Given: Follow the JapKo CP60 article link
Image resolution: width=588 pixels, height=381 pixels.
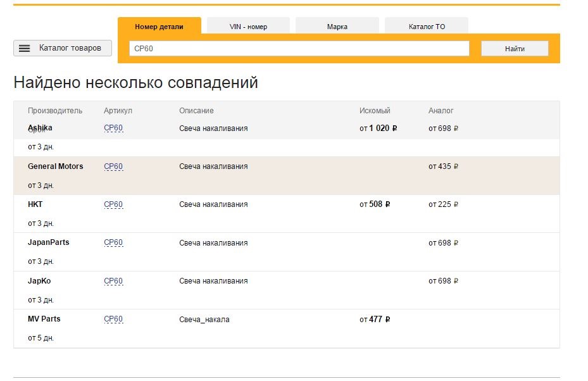Looking at the screenshot, I should (113, 281).
